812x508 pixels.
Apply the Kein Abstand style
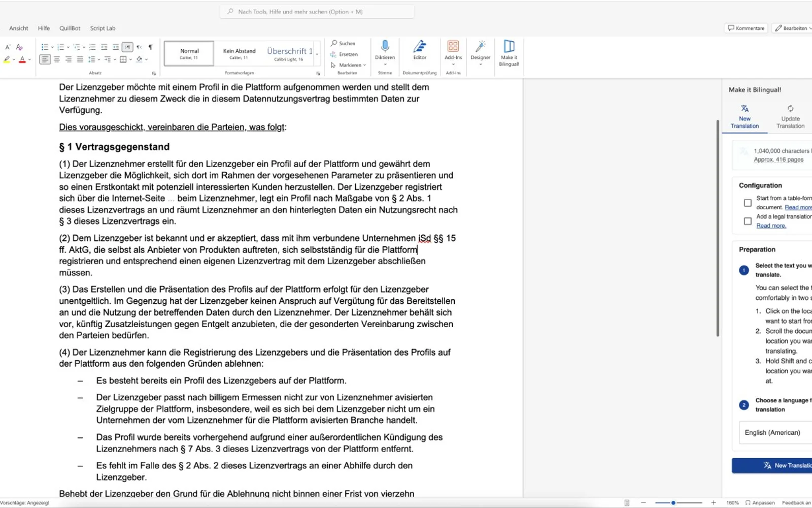coord(239,54)
